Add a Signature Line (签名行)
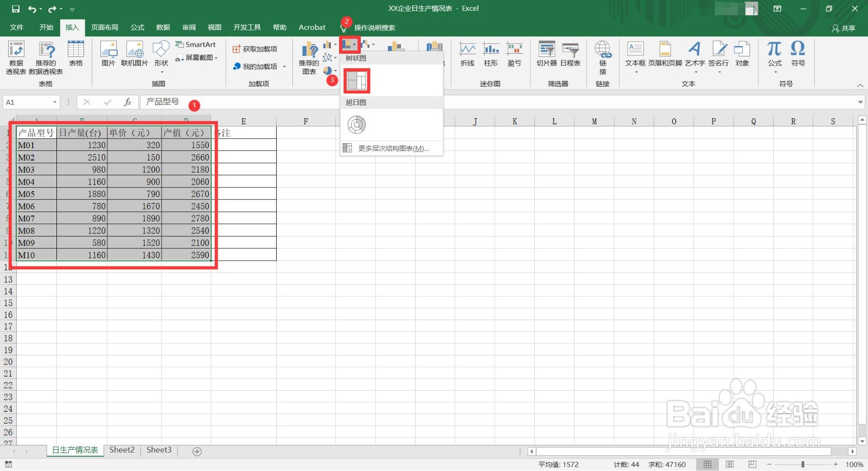The image size is (868, 471). tap(719, 56)
